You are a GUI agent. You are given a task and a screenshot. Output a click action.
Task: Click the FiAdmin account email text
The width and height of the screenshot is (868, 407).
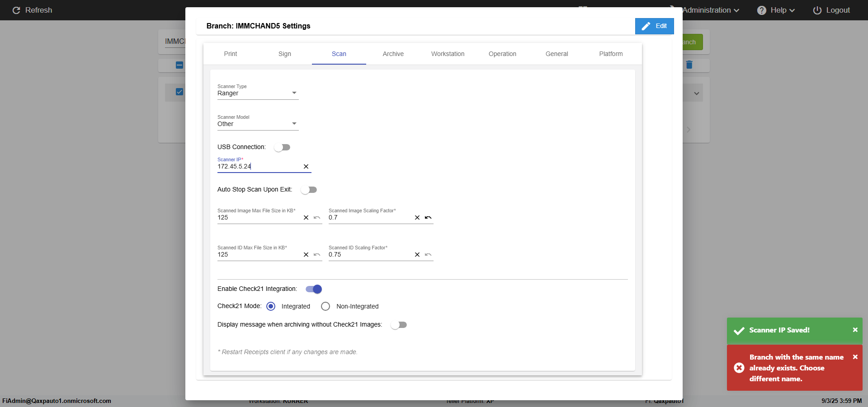click(57, 401)
